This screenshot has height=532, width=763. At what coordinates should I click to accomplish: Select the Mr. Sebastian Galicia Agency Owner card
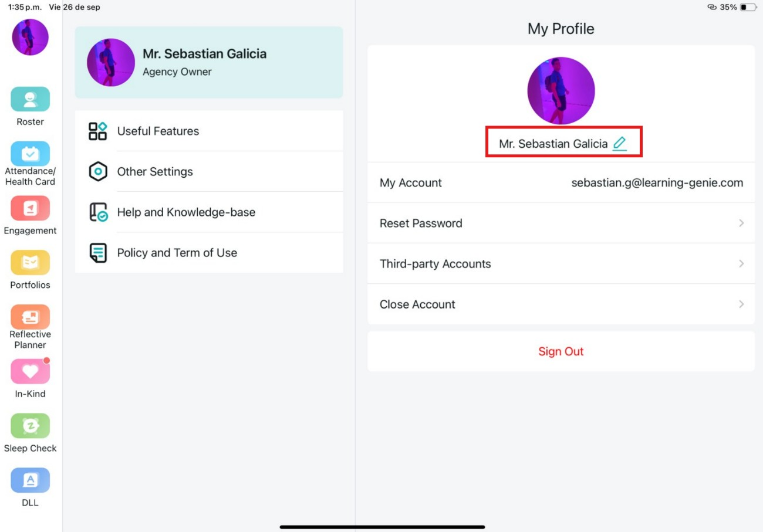click(209, 63)
